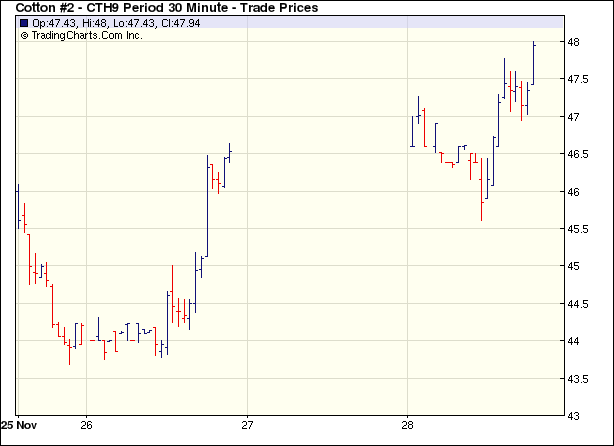Click the 45.5 price axis label
614x446 pixels.
(579, 229)
